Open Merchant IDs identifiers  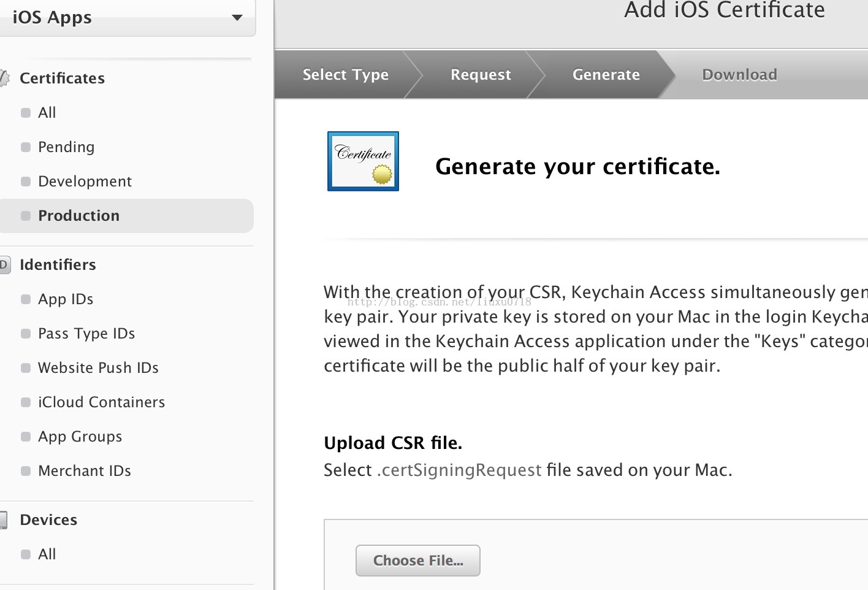(85, 471)
